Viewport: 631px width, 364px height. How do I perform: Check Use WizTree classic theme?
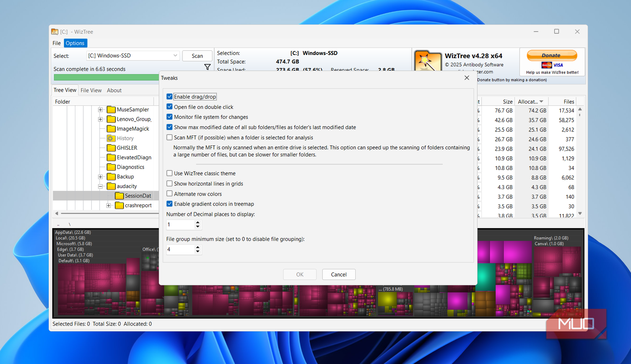169,173
